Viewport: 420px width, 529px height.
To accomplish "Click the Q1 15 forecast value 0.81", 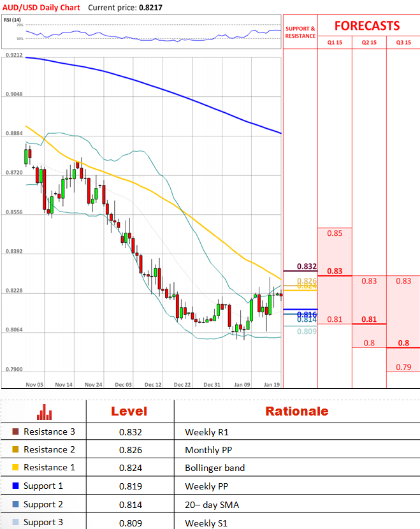I will point(335,319).
